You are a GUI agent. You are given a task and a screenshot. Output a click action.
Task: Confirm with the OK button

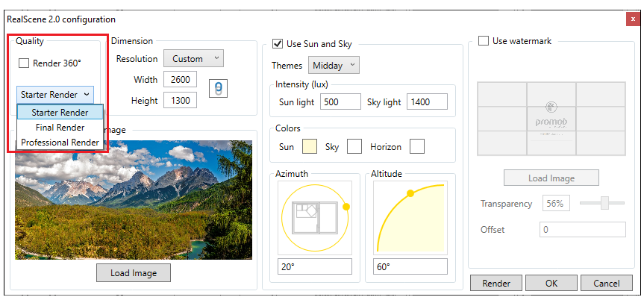pos(551,283)
